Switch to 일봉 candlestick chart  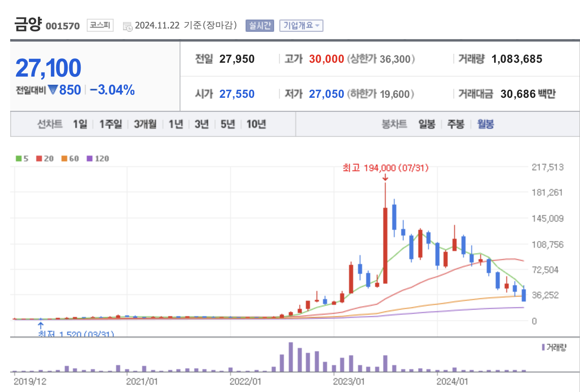pos(427,124)
